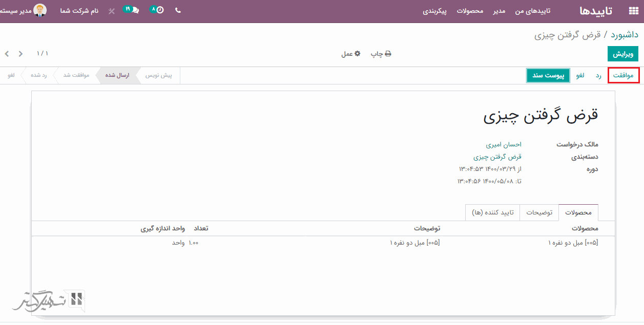Screen dimensions: 644x325
Task: Open the عمل action dropdown
Action: click(x=351, y=54)
